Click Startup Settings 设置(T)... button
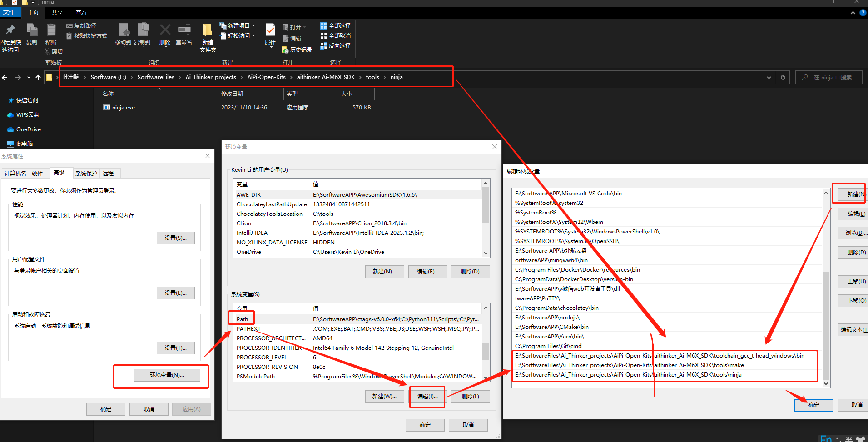Image resolution: width=868 pixels, height=442 pixels. click(176, 348)
